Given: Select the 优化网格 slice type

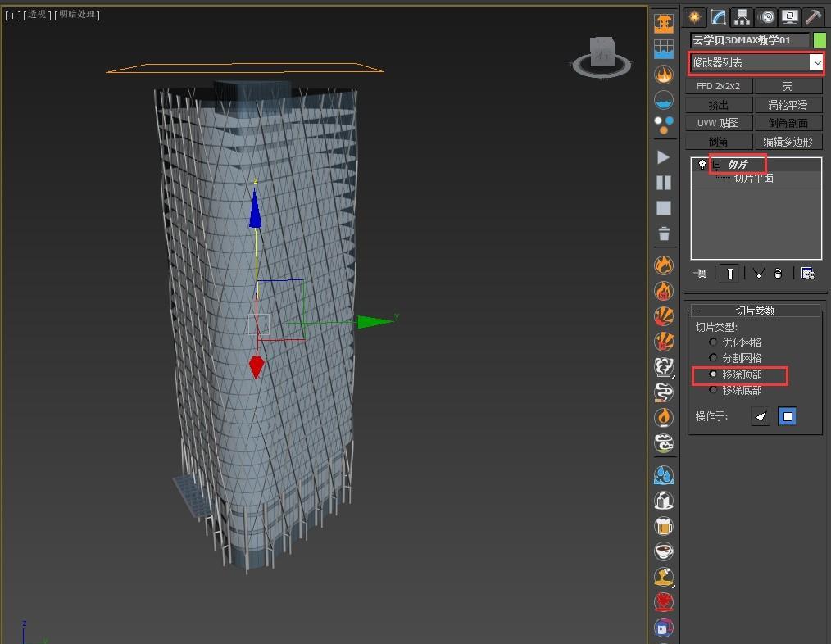Looking at the screenshot, I should (x=713, y=342).
